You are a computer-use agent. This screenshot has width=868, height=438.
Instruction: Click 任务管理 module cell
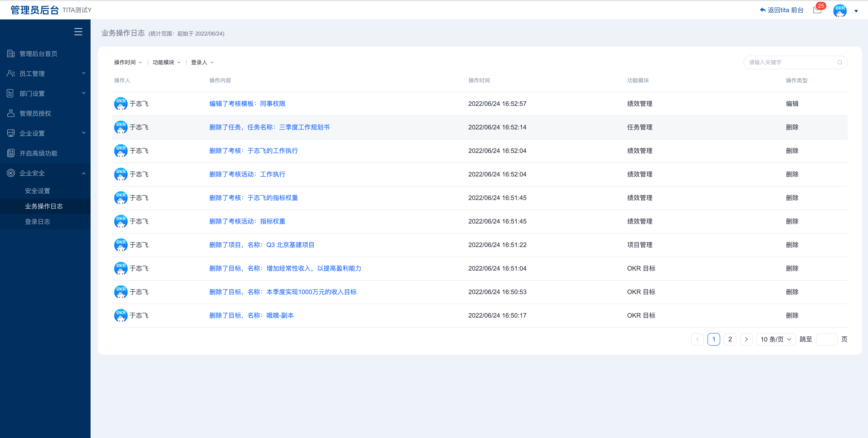(640, 127)
